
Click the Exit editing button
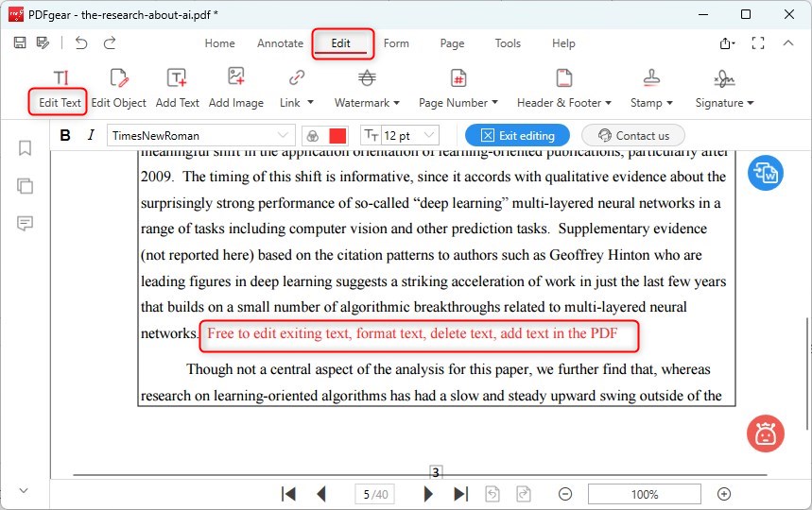(517, 135)
